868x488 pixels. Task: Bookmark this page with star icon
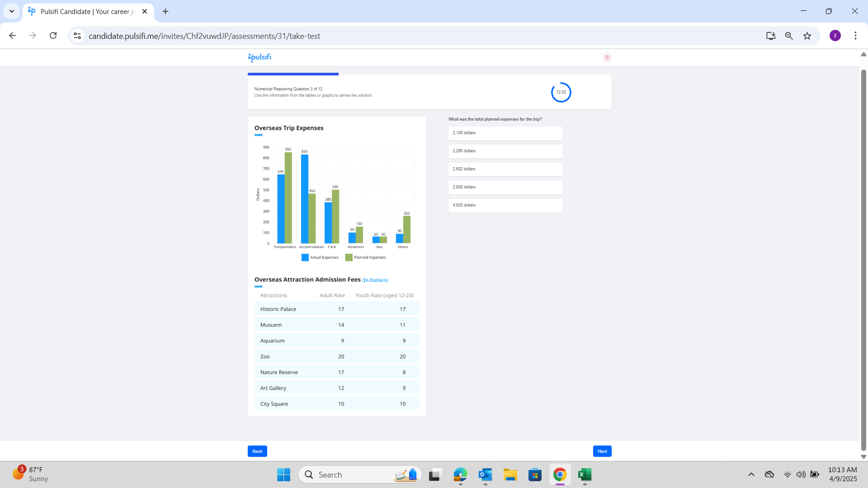tap(807, 36)
